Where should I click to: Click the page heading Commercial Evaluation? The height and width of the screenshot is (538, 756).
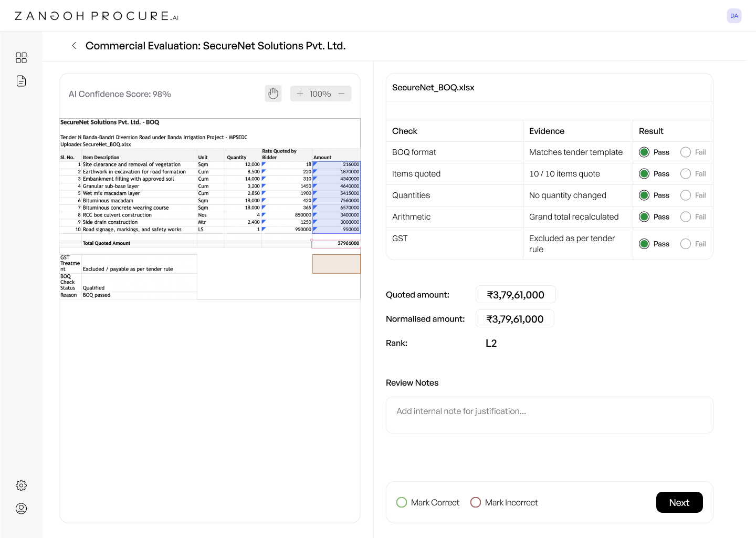coord(215,46)
